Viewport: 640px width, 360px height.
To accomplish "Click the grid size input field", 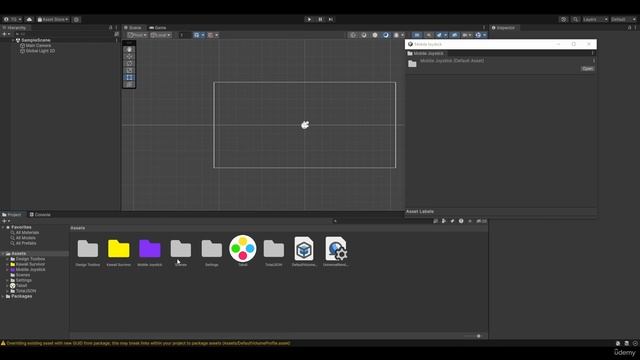I will coord(184,35).
